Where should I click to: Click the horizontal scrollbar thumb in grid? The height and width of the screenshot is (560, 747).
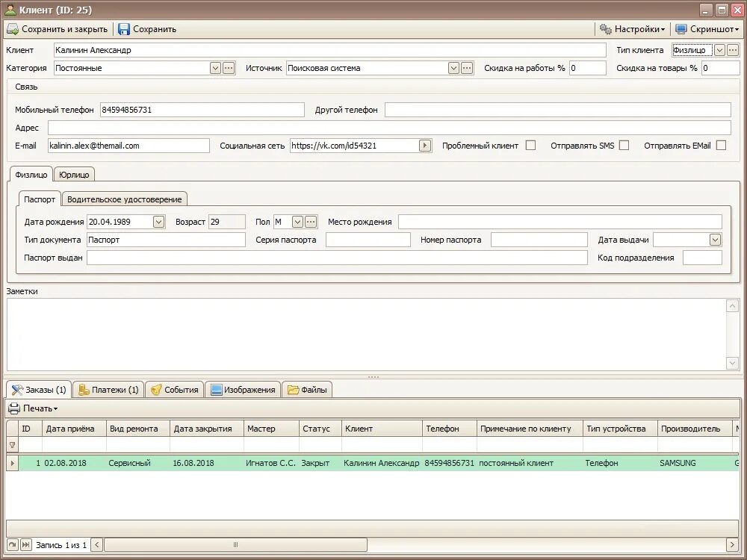[x=235, y=544]
